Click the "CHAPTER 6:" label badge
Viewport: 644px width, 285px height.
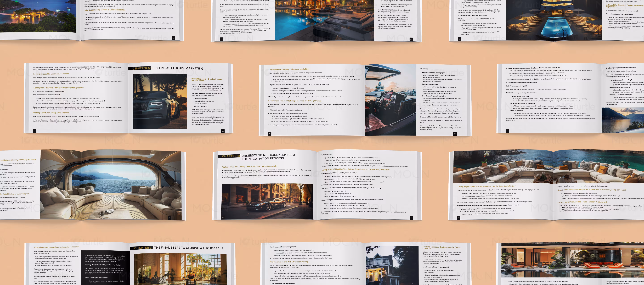(x=229, y=156)
